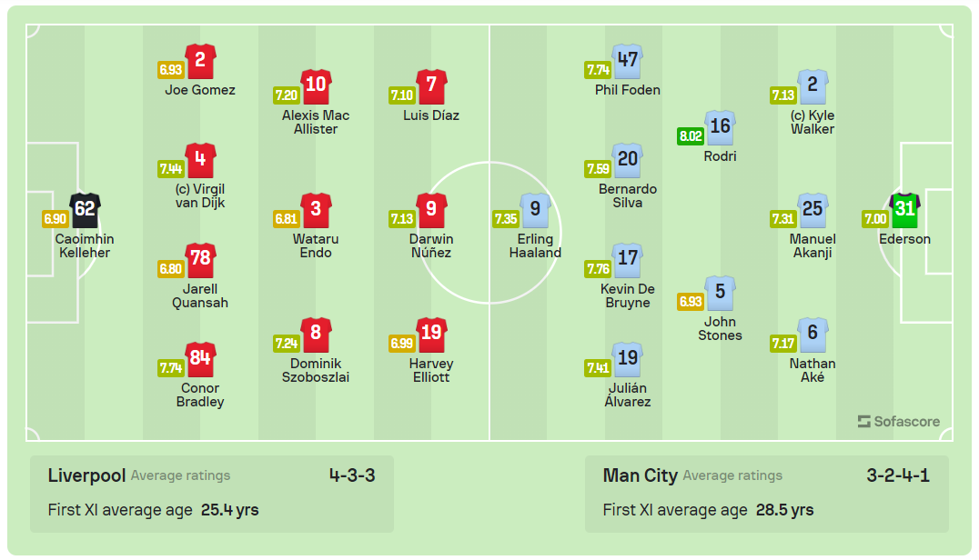Select Rodri's number 16 jersey

(x=720, y=128)
